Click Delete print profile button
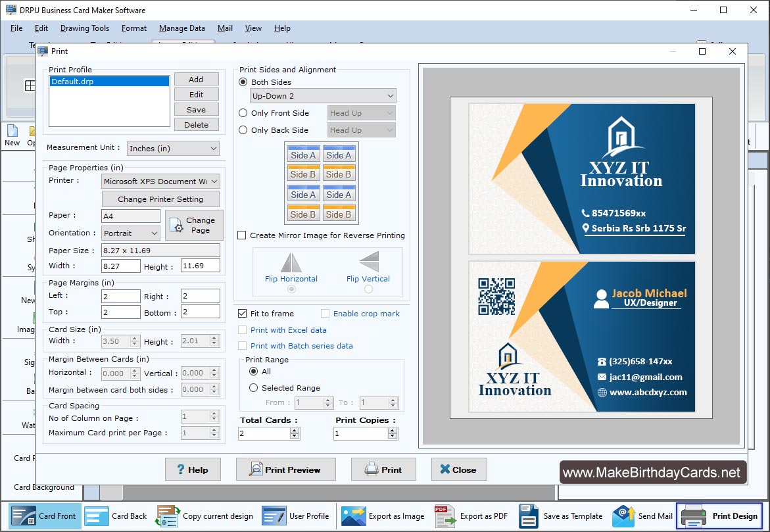This screenshot has height=532, width=770. tap(196, 125)
